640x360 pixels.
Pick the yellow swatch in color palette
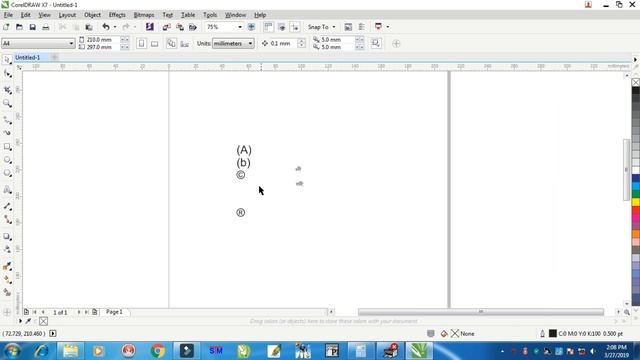(x=636, y=202)
